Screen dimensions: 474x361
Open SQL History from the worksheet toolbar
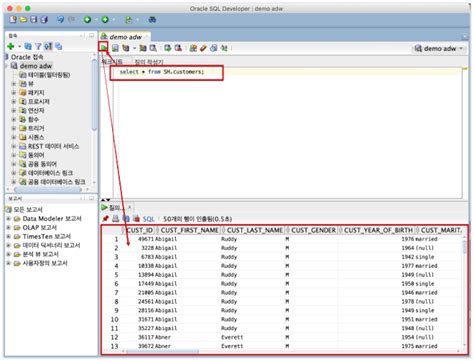214,48
